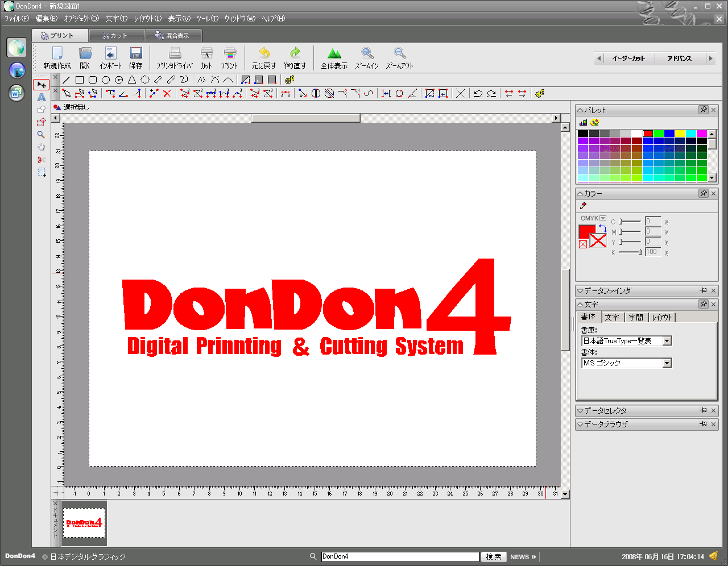
Task: Toggle pin on データセレクタ panel
Action: coord(704,410)
